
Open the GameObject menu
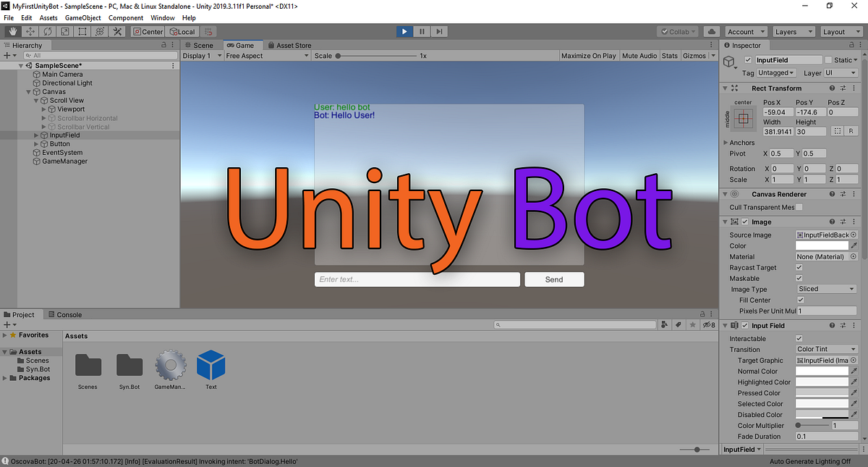(82, 17)
